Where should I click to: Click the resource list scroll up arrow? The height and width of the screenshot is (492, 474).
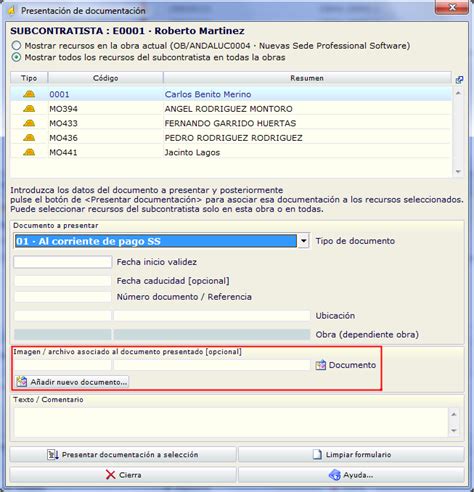click(458, 93)
